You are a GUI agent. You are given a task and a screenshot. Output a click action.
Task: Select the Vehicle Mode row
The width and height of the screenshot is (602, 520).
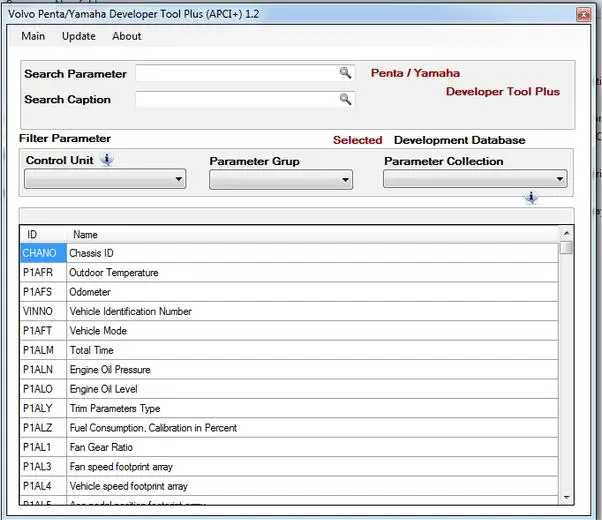click(x=289, y=331)
